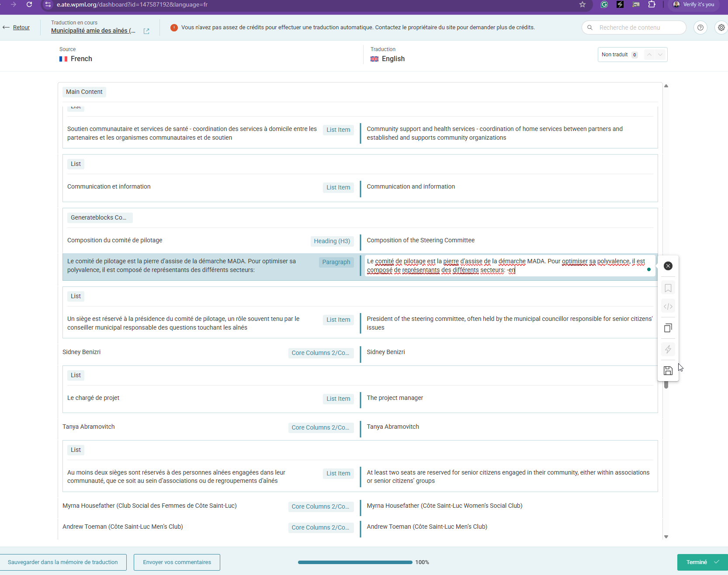Click the Main Content section label
The height and width of the screenshot is (575, 728).
[84, 92]
